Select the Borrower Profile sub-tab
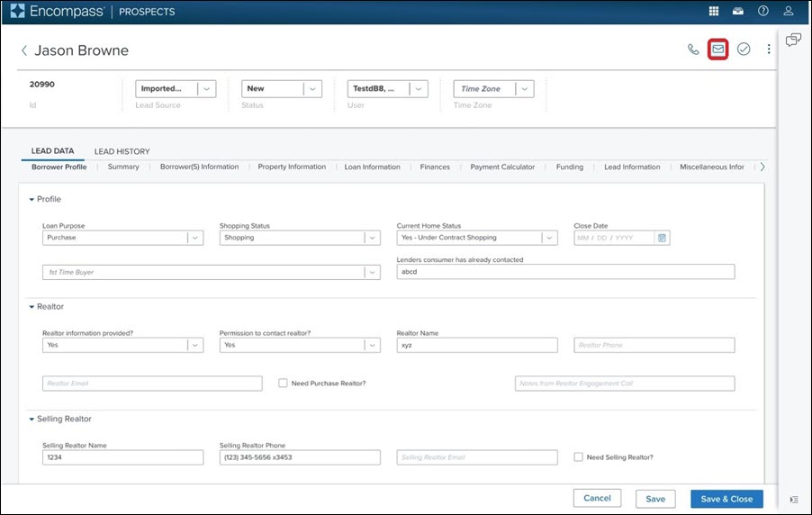 (59, 167)
